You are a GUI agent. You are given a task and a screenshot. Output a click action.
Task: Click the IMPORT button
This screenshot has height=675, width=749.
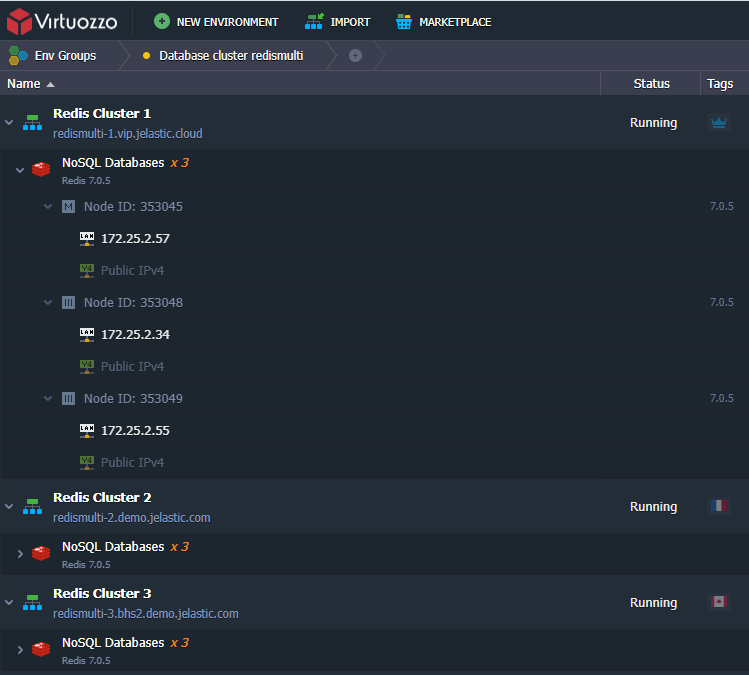click(337, 22)
